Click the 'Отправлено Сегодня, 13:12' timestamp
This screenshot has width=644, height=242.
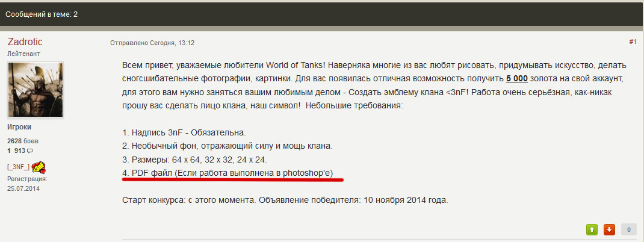coord(152,43)
